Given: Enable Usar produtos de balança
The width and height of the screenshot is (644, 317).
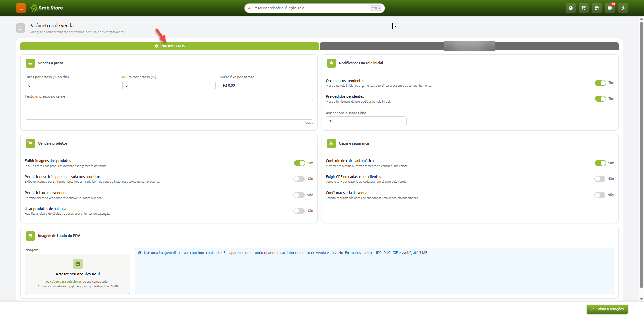Looking at the screenshot, I should tap(299, 211).
